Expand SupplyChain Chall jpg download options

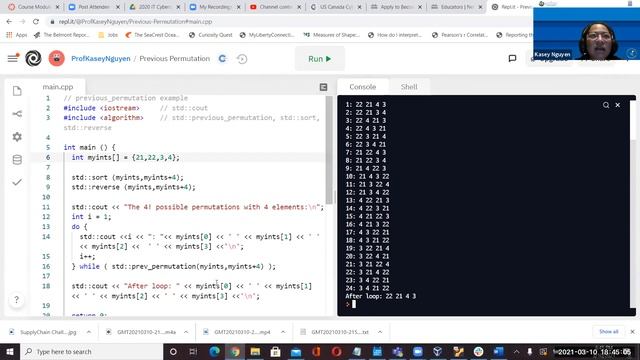(x=89, y=332)
